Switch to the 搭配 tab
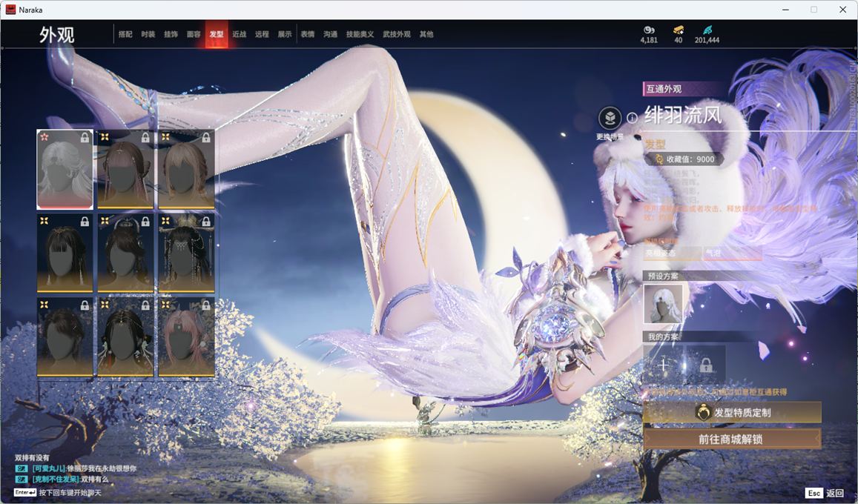 (125, 34)
